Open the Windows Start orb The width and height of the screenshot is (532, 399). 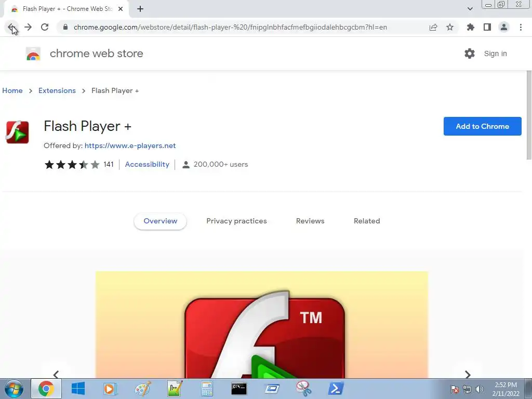coord(14,389)
